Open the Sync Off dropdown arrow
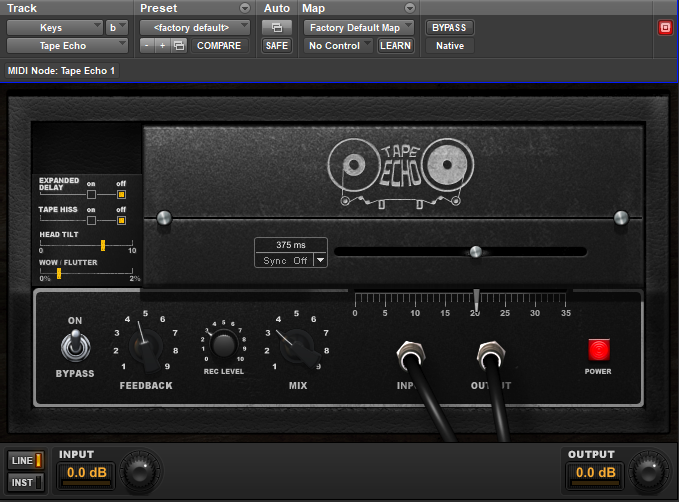 (x=320, y=260)
